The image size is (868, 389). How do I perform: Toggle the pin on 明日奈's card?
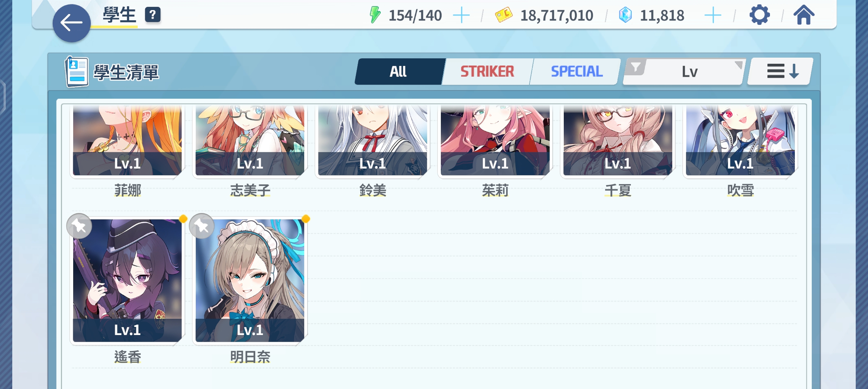click(202, 226)
